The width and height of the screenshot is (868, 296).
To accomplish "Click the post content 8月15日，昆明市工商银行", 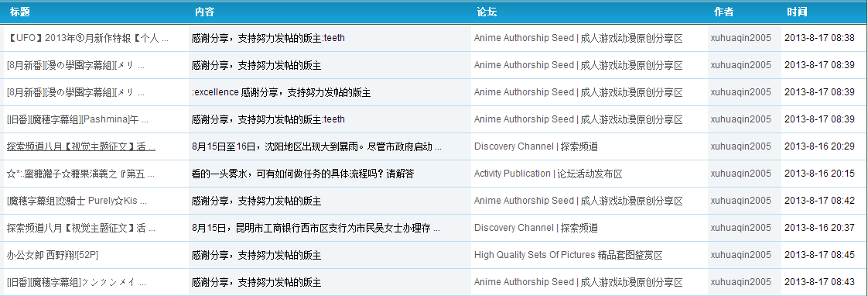I will pos(316,229).
